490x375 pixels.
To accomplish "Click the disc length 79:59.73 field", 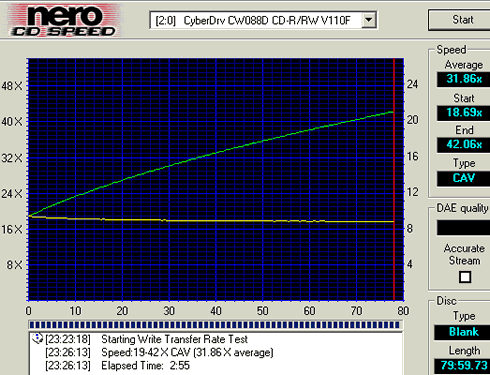I will (x=463, y=366).
